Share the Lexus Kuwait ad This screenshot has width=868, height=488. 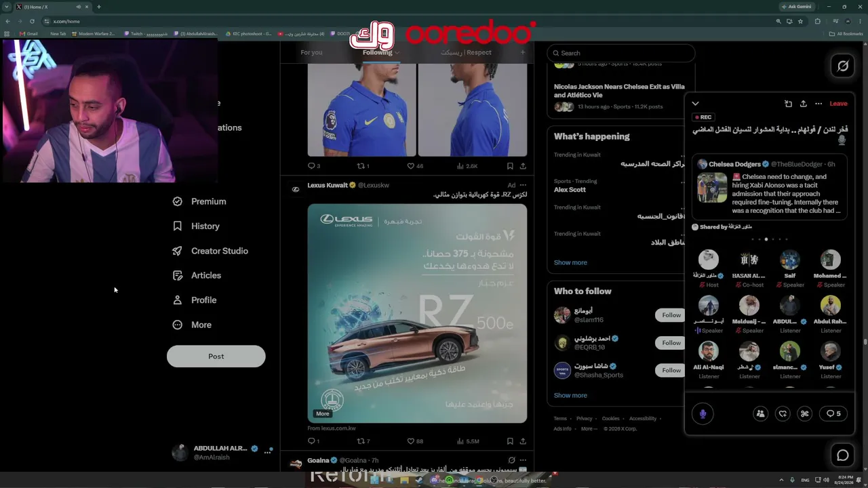pos(523,441)
